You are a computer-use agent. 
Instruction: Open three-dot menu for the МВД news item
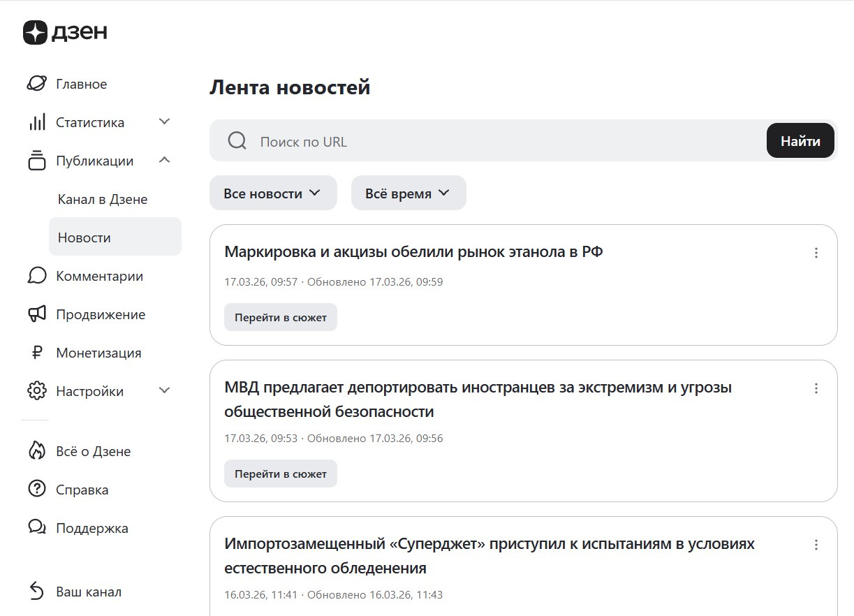(x=816, y=388)
